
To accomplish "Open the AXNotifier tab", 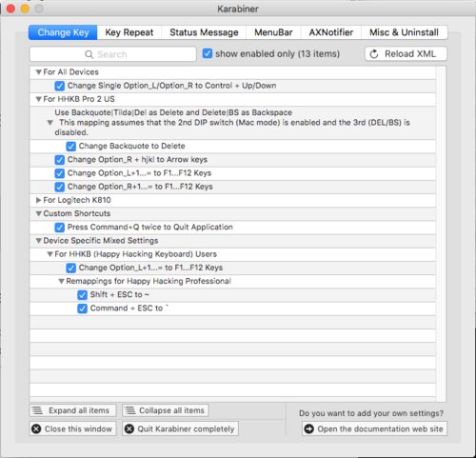I will point(331,32).
